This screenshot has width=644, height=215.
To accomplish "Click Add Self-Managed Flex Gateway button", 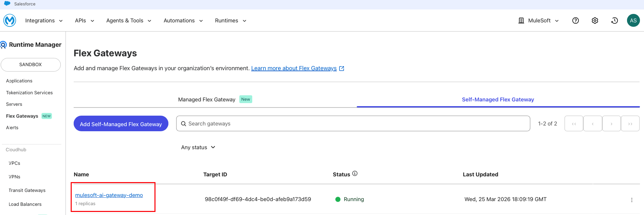I will (121, 124).
